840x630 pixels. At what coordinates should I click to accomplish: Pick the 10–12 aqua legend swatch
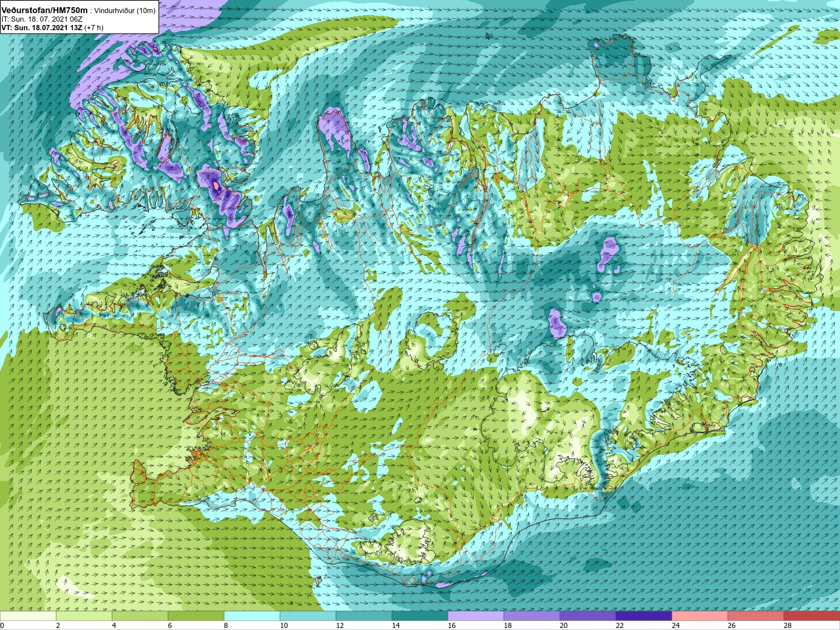tap(308, 616)
